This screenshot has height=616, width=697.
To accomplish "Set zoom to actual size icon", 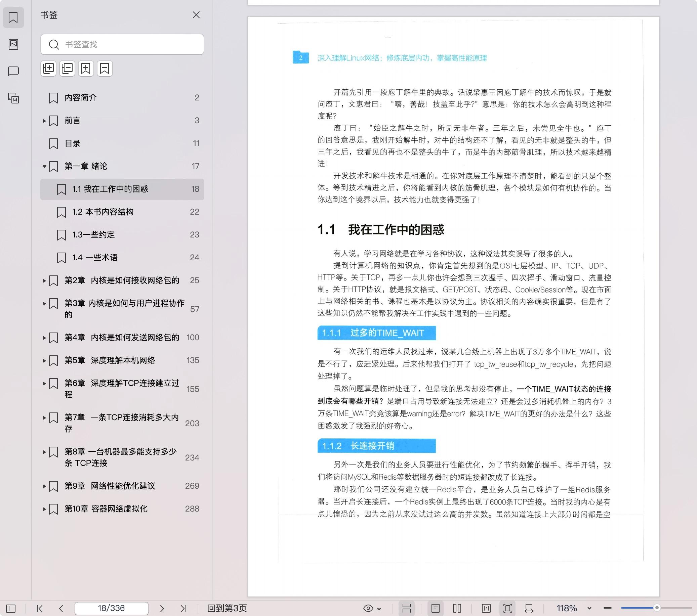I will 486,608.
